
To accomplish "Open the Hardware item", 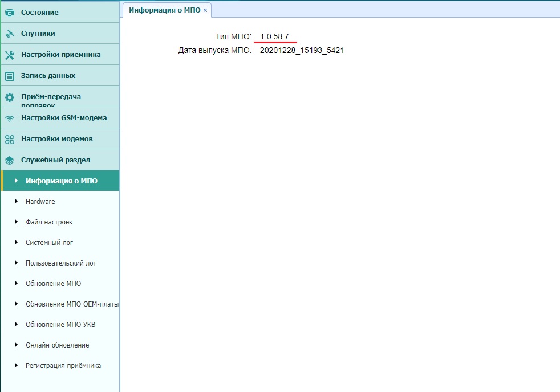I will coord(60,201).
